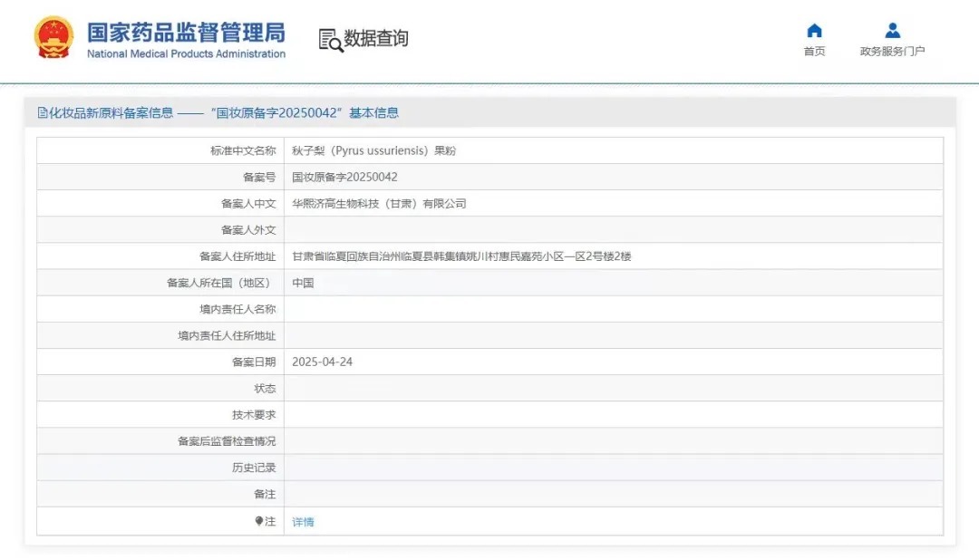Click the 备案日期 label
This screenshot has width=979, height=560.
[x=254, y=362]
